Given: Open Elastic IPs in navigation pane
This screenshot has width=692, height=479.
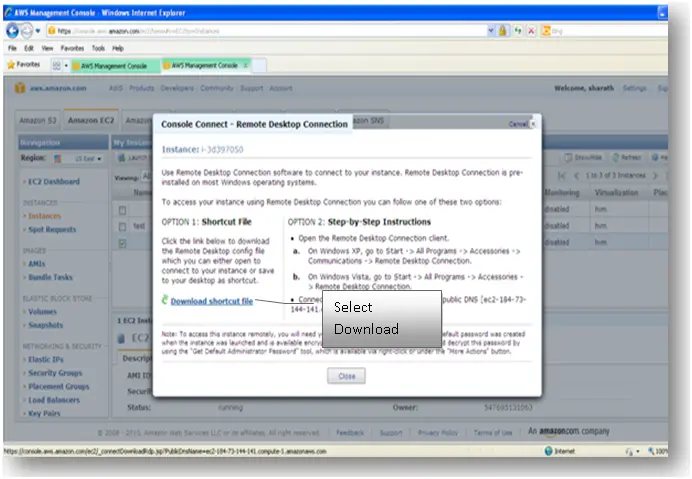Looking at the screenshot, I should [x=46, y=359].
